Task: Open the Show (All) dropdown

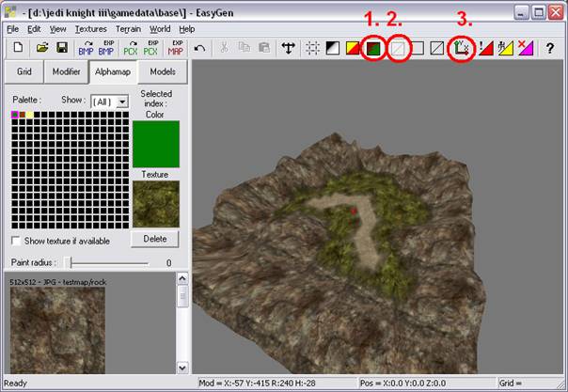Action: (122, 102)
